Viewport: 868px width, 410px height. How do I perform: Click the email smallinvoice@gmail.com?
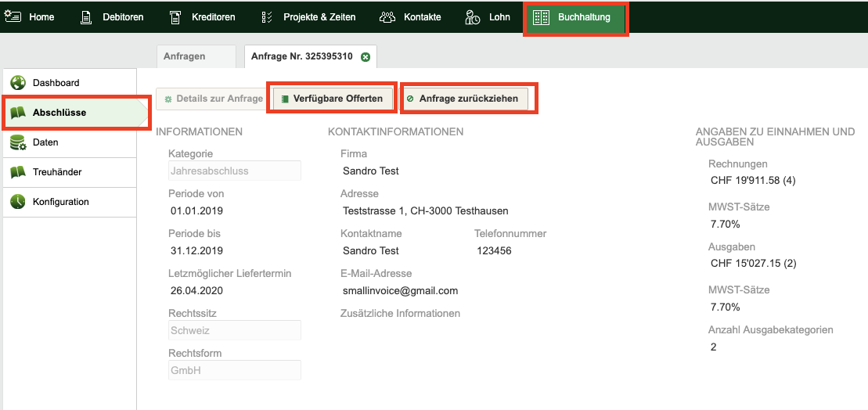point(400,290)
